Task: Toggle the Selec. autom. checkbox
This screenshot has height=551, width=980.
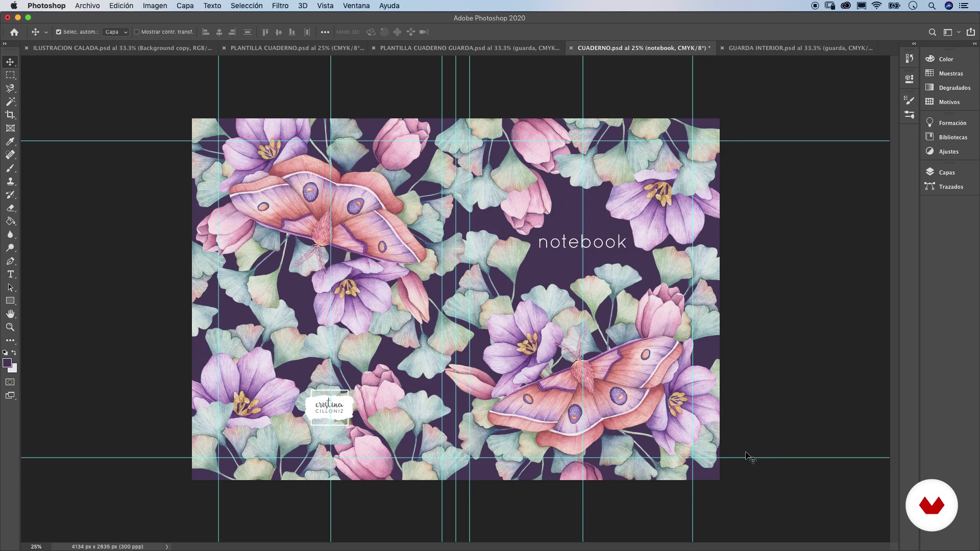Action: pyautogui.click(x=58, y=32)
